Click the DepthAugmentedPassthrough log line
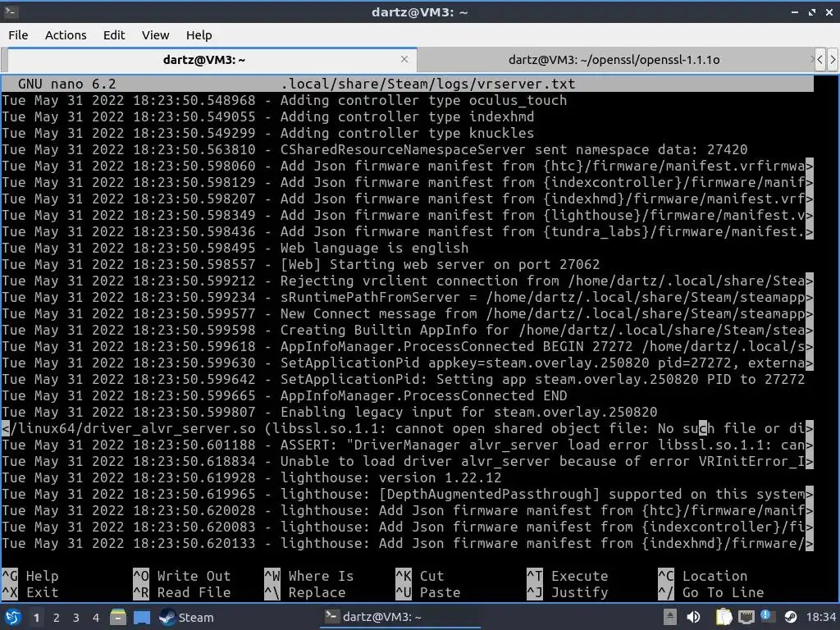 407,495
